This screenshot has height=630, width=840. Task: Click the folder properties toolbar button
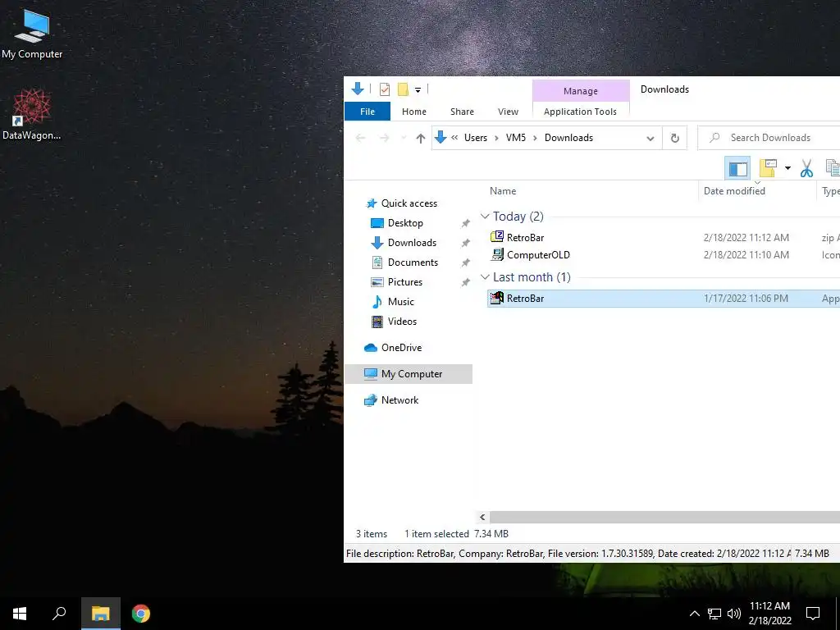[x=768, y=168]
